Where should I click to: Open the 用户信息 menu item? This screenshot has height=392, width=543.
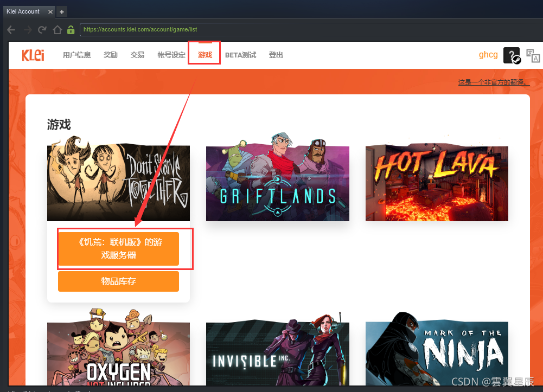76,55
